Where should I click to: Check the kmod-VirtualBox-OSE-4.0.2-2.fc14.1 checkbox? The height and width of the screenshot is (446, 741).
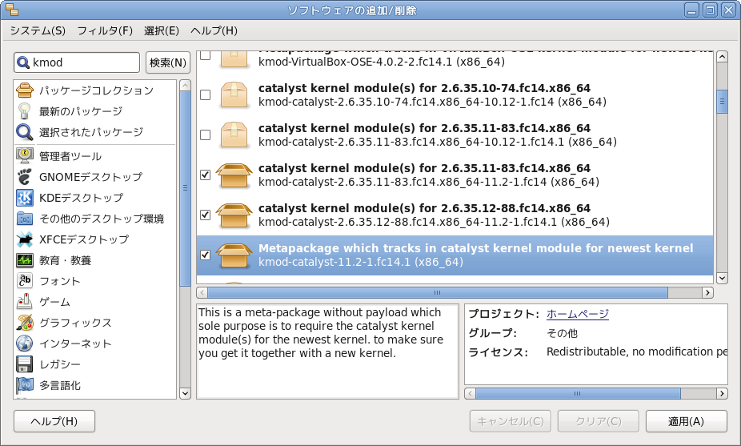205,55
